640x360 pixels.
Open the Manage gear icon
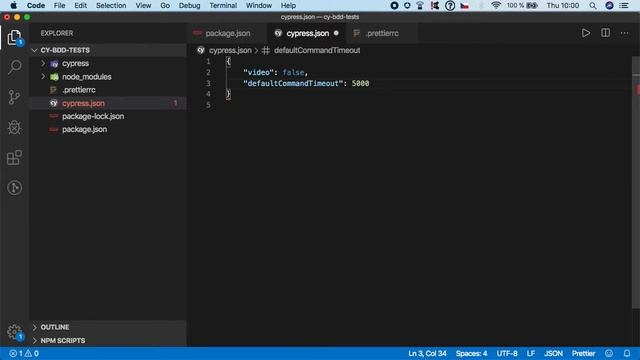point(14,332)
